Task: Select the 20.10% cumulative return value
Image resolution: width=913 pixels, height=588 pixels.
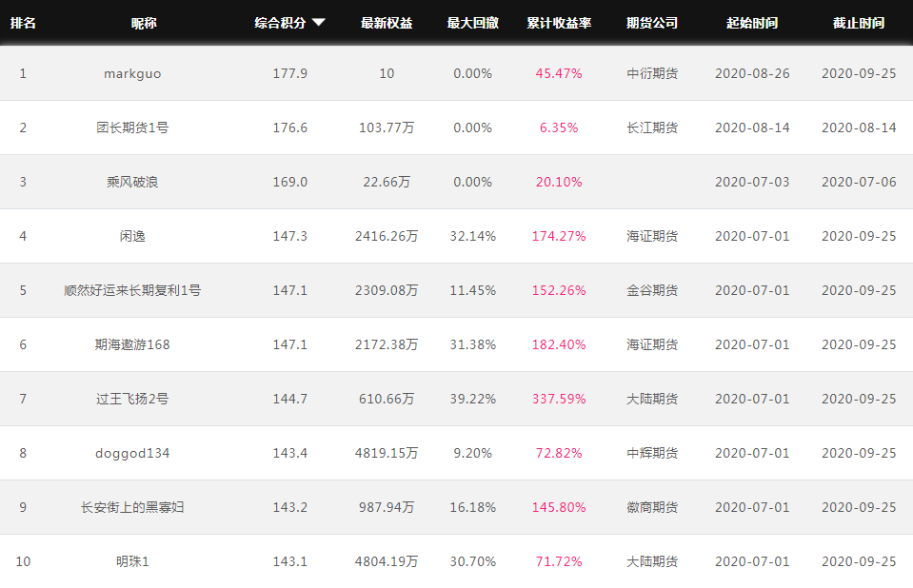Action: pos(559,182)
